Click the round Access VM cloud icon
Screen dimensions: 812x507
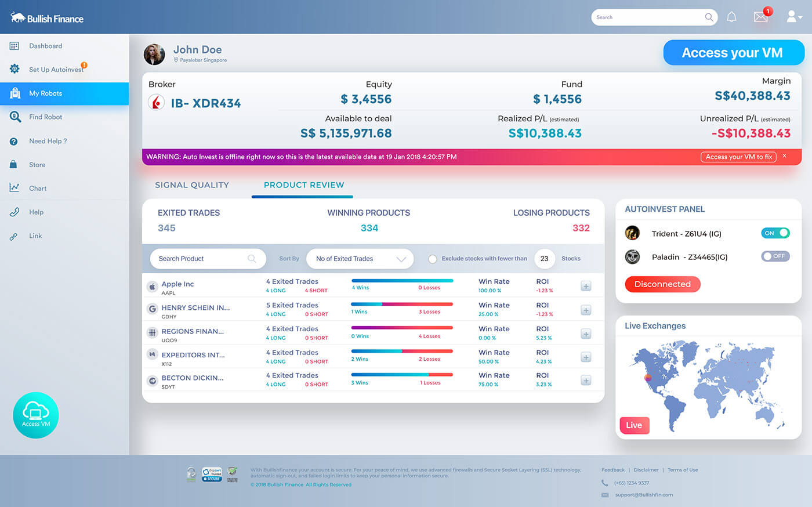[36, 415]
